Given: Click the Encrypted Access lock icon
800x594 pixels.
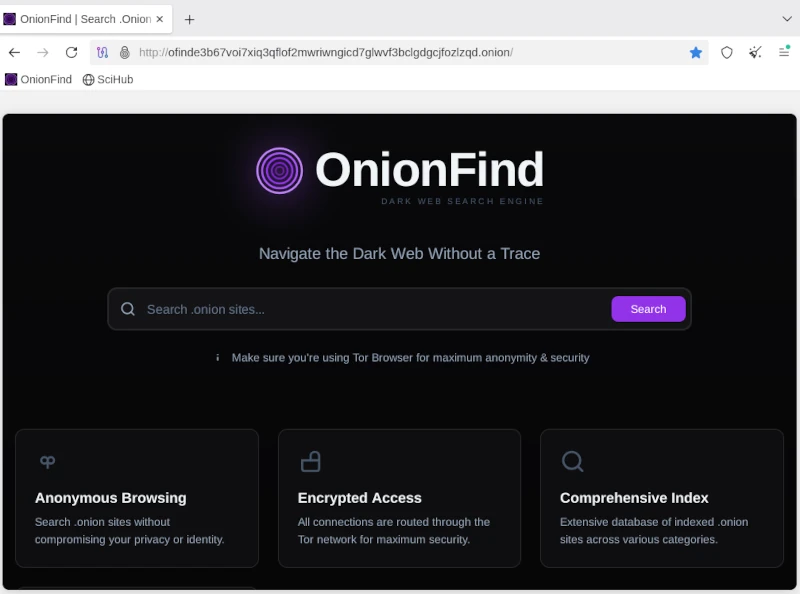Looking at the screenshot, I should [x=310, y=461].
